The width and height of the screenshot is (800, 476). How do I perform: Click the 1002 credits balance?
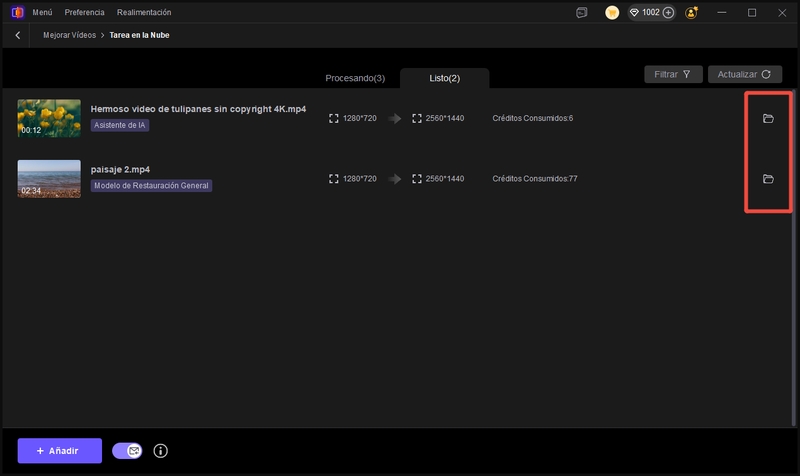pyautogui.click(x=651, y=13)
